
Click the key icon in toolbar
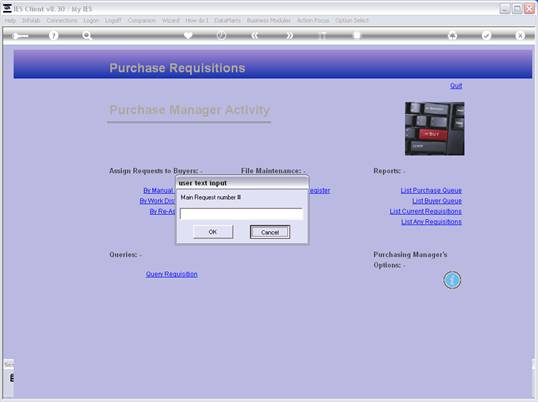20,36
